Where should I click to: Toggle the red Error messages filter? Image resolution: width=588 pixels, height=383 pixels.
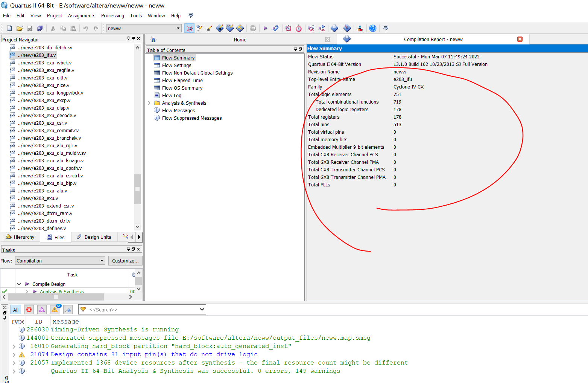pos(29,310)
